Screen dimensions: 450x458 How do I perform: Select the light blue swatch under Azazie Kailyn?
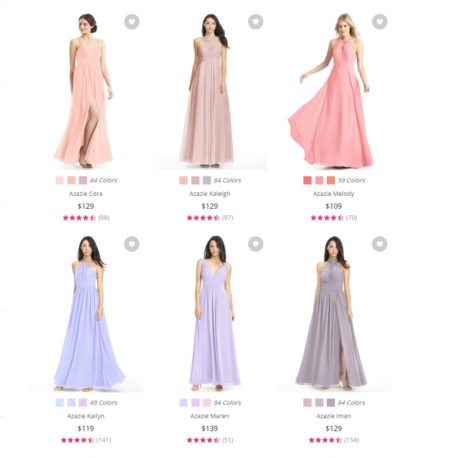(60, 403)
